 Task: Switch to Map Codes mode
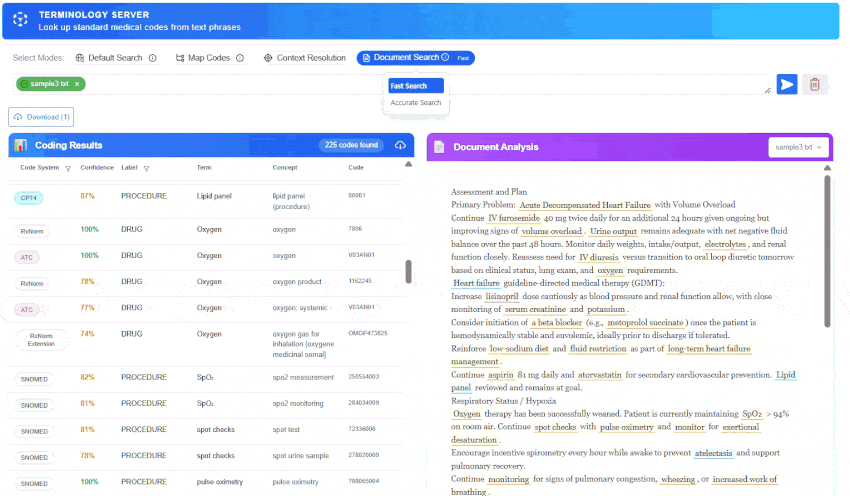click(203, 58)
